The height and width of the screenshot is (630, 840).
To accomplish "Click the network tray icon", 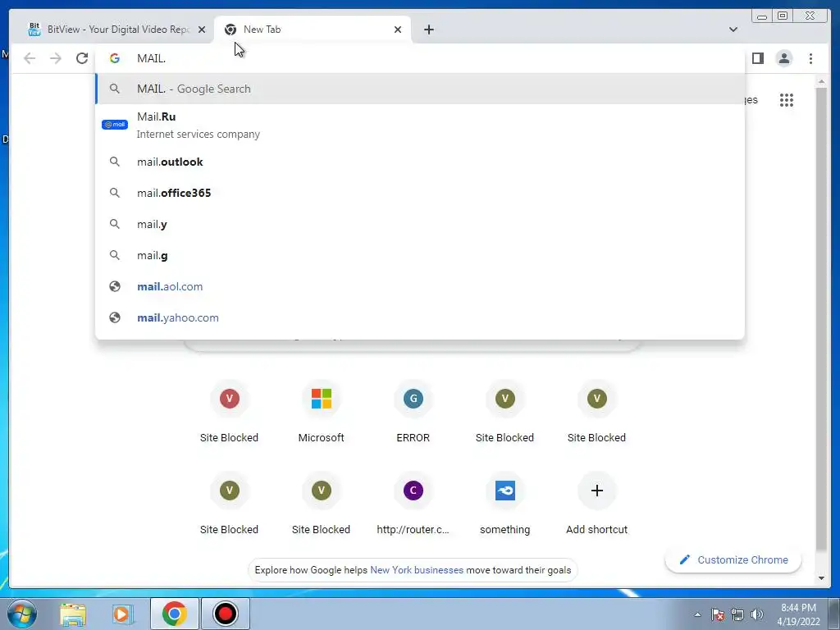I will (x=737, y=614).
